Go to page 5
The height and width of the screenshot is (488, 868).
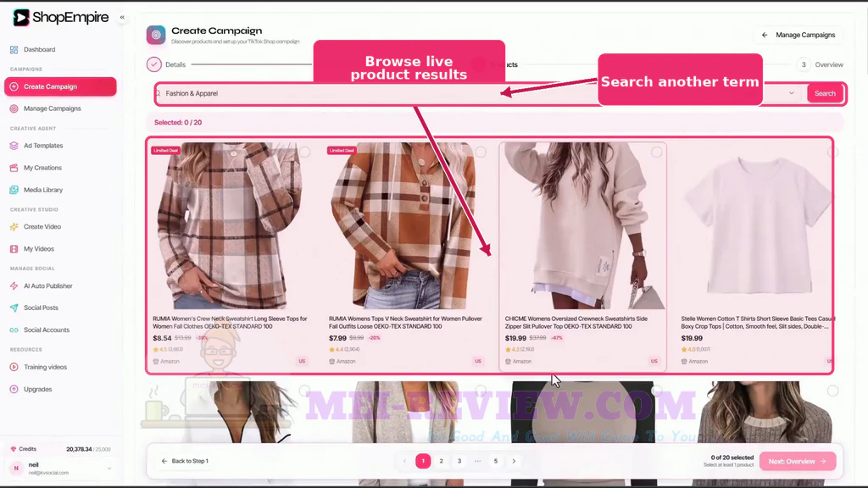(496, 461)
